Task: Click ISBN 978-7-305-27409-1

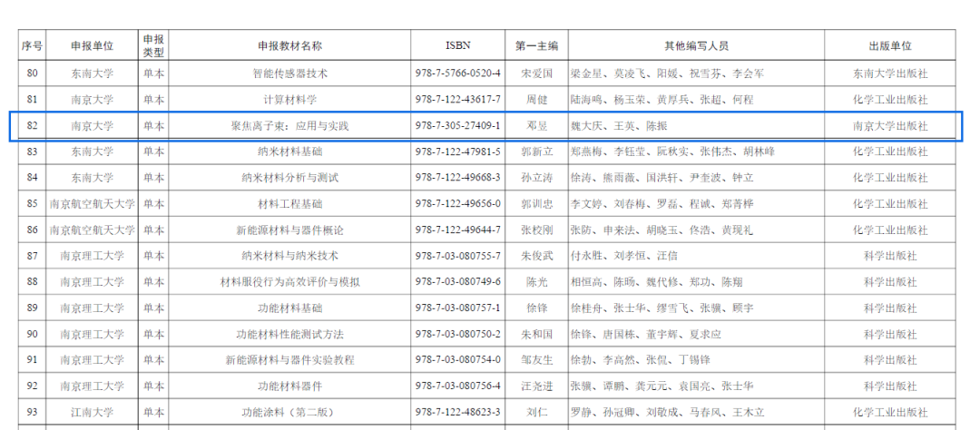Action: (x=458, y=126)
